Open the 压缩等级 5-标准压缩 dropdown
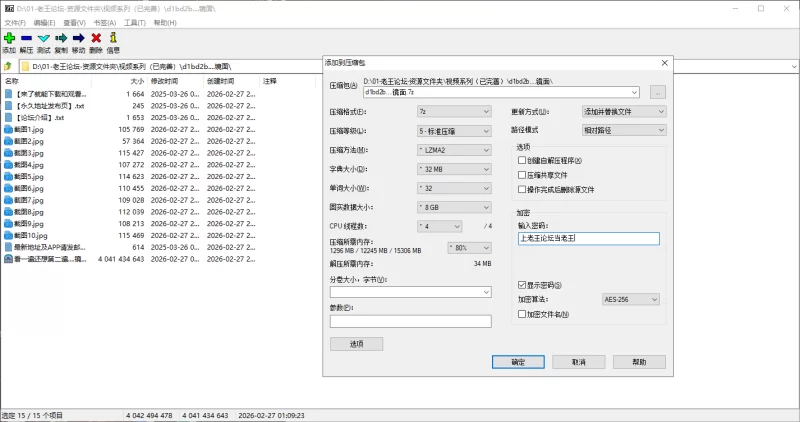This screenshot has width=800, height=422. coord(454,131)
